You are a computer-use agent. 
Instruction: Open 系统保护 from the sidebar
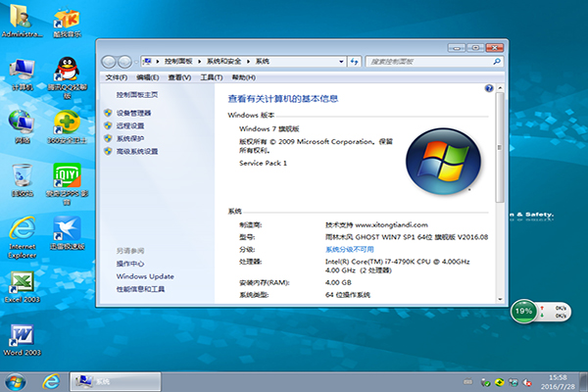[130, 138]
